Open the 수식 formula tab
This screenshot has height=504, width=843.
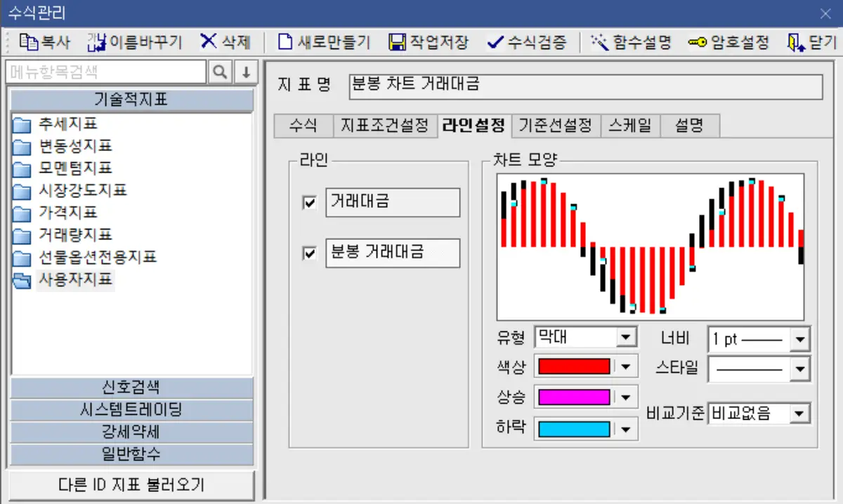(303, 126)
